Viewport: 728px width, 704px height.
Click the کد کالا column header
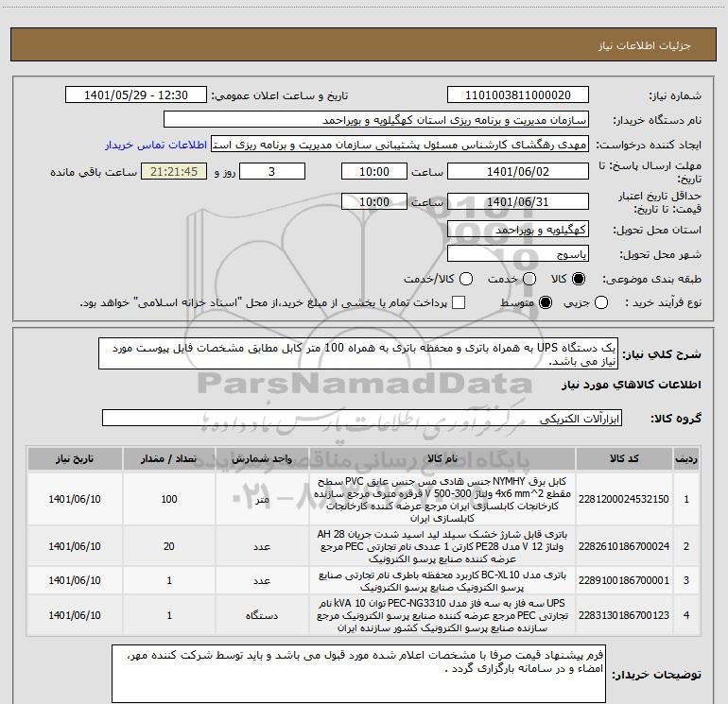click(x=624, y=459)
